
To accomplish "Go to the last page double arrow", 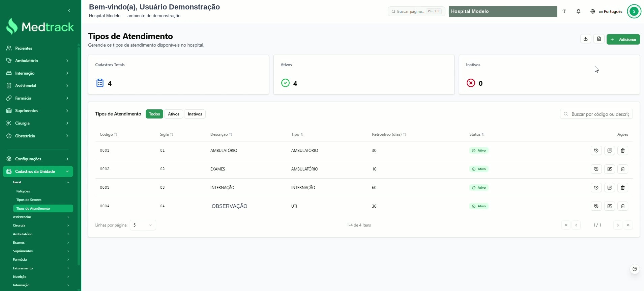I will point(628,225).
